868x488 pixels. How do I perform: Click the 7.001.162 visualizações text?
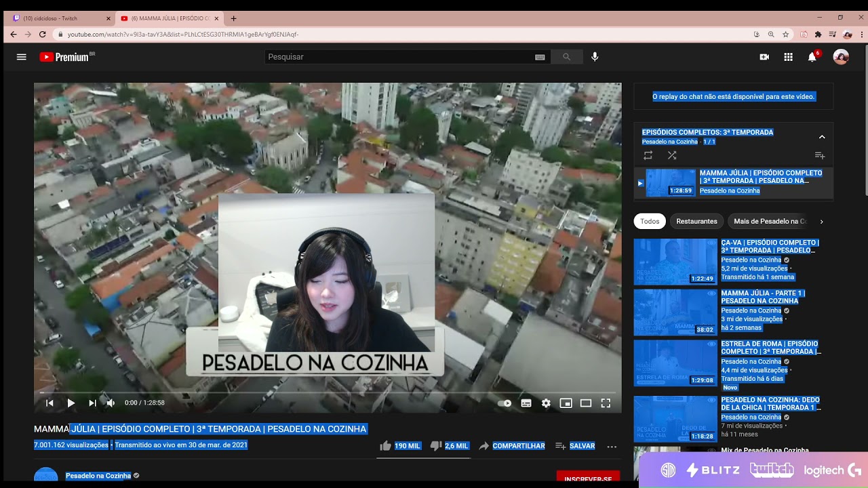click(71, 445)
